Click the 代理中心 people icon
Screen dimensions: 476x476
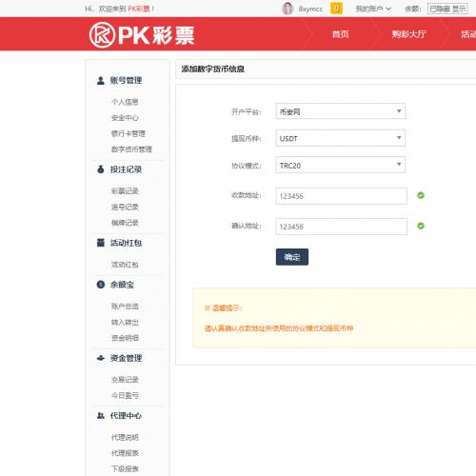point(101,415)
